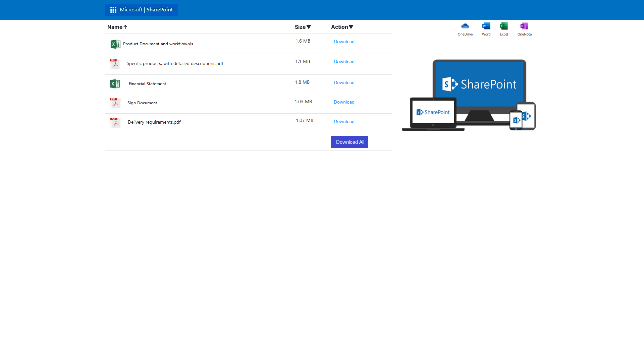Click the 1.8 MB size value
Image resolution: width=644 pixels, height=362 pixels.
click(x=302, y=82)
